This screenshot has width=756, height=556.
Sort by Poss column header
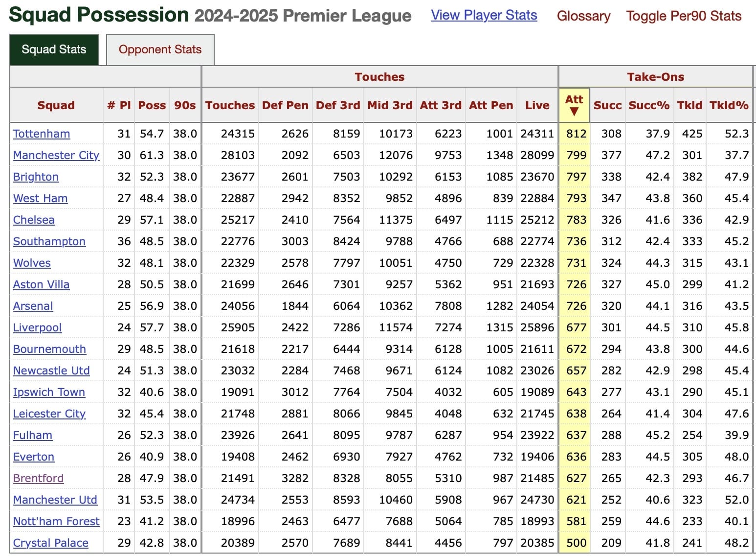point(152,105)
